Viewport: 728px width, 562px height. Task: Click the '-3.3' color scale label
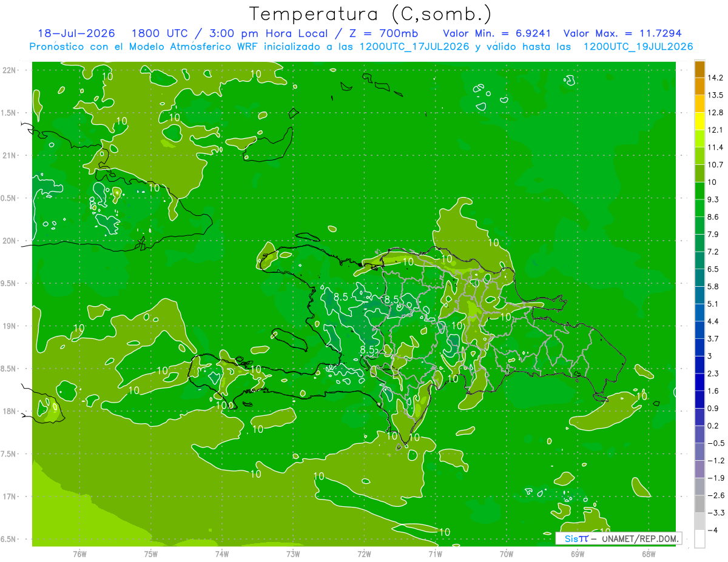[716, 513]
